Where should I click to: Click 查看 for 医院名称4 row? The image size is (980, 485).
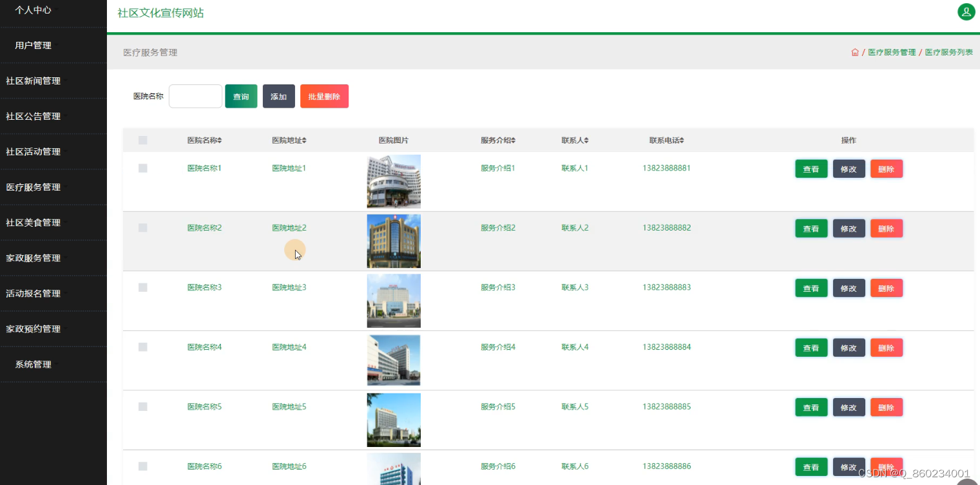pyautogui.click(x=811, y=348)
